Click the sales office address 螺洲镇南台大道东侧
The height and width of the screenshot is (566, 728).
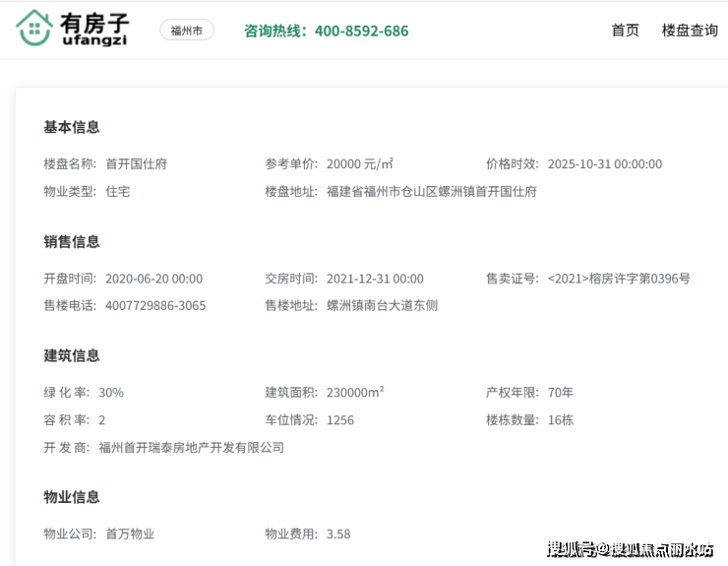(x=382, y=305)
